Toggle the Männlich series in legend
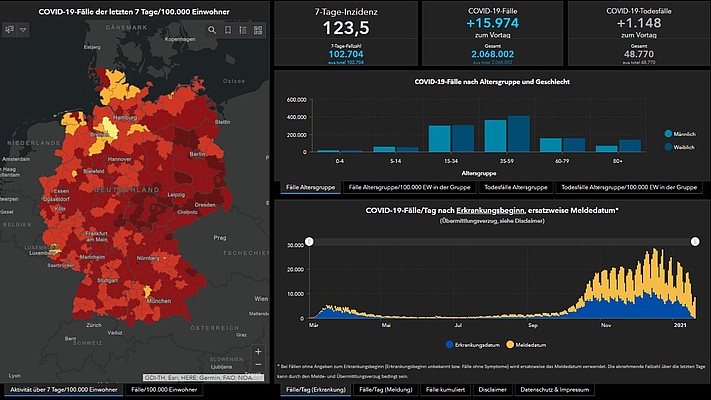 tap(680, 134)
